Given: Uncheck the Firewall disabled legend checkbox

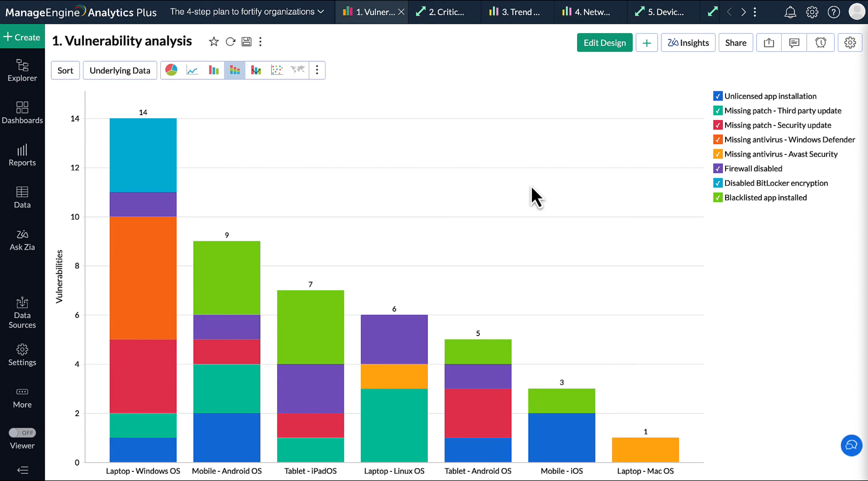Looking at the screenshot, I should tap(718, 169).
